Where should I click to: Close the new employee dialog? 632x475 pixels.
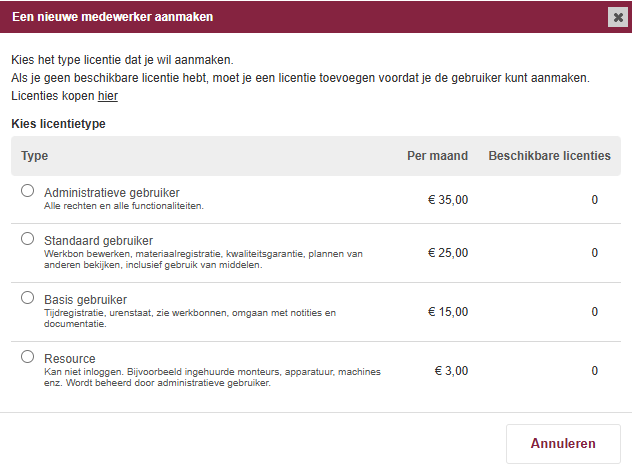click(x=617, y=17)
